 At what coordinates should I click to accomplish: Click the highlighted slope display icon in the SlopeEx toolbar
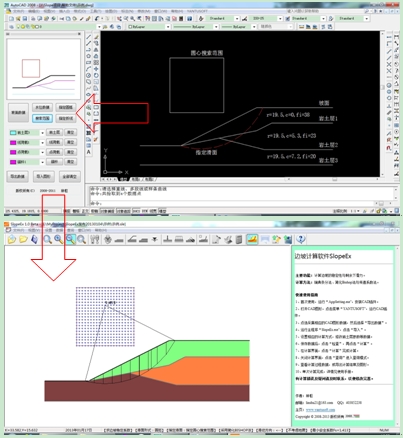[x=252, y=239]
